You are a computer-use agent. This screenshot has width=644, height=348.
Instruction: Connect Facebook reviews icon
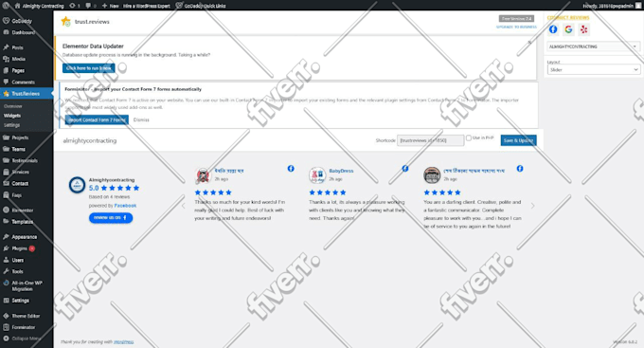click(553, 29)
